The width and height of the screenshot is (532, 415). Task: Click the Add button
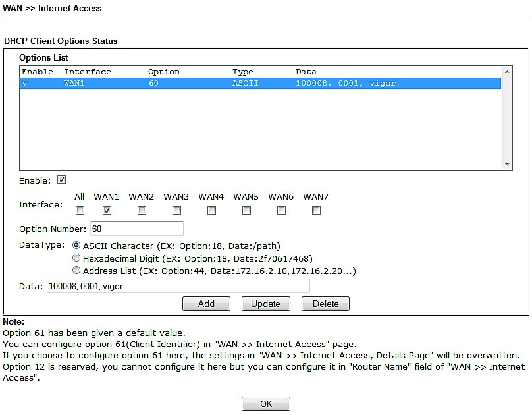click(x=207, y=304)
